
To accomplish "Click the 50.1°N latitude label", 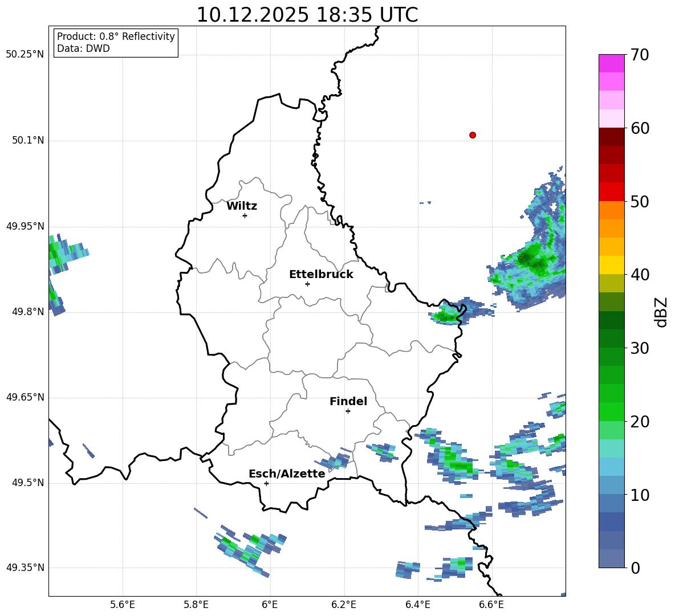I will pos(28,140).
